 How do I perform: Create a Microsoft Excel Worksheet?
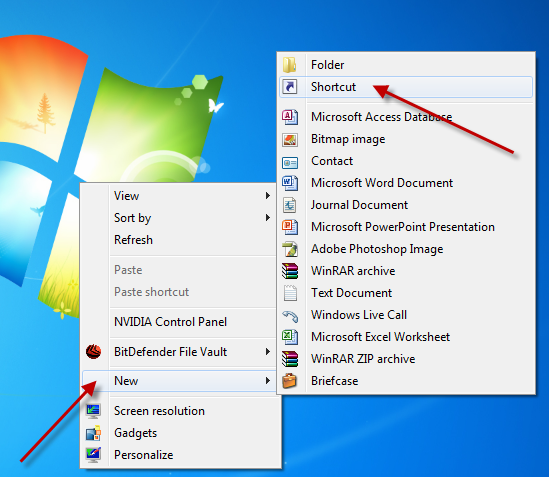tap(406, 337)
